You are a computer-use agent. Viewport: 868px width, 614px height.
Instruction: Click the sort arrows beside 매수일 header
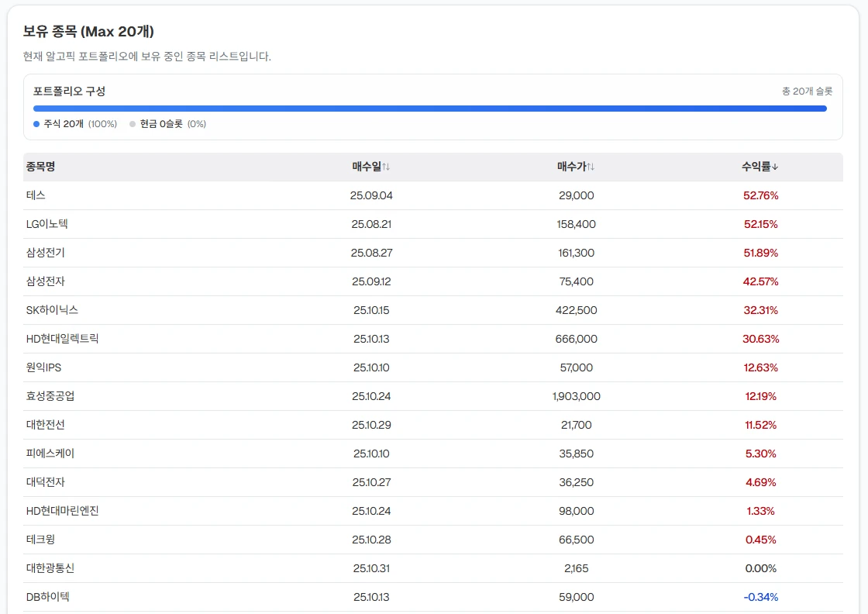(x=386, y=167)
